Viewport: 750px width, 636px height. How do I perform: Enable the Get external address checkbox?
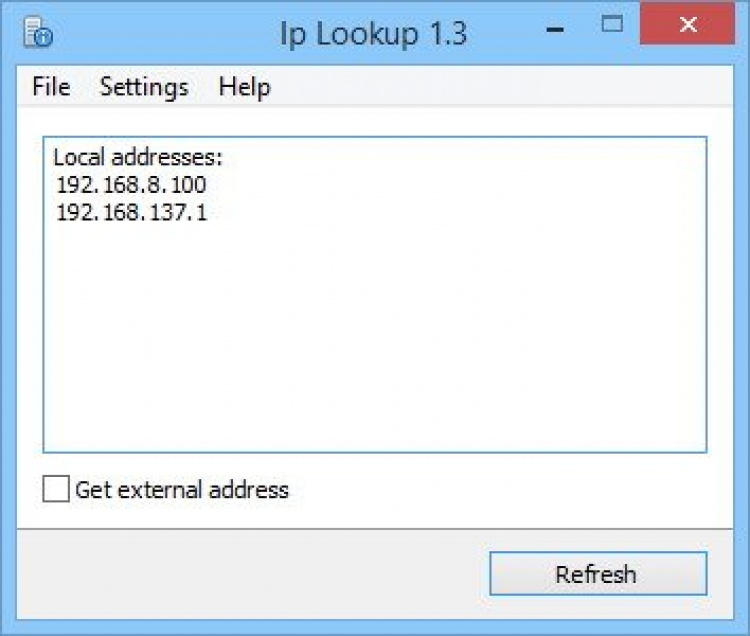pyautogui.click(x=57, y=490)
